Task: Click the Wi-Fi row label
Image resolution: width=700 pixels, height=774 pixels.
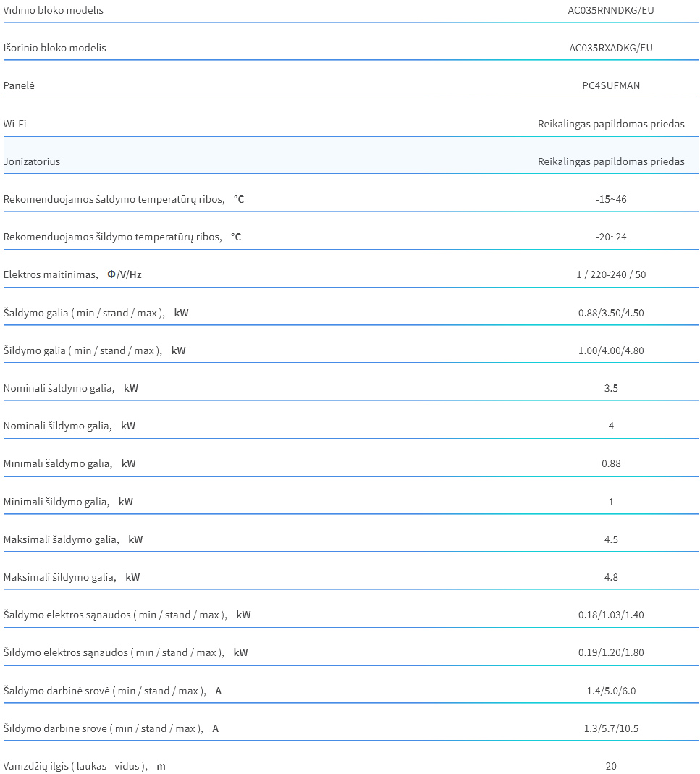Action: [14, 123]
